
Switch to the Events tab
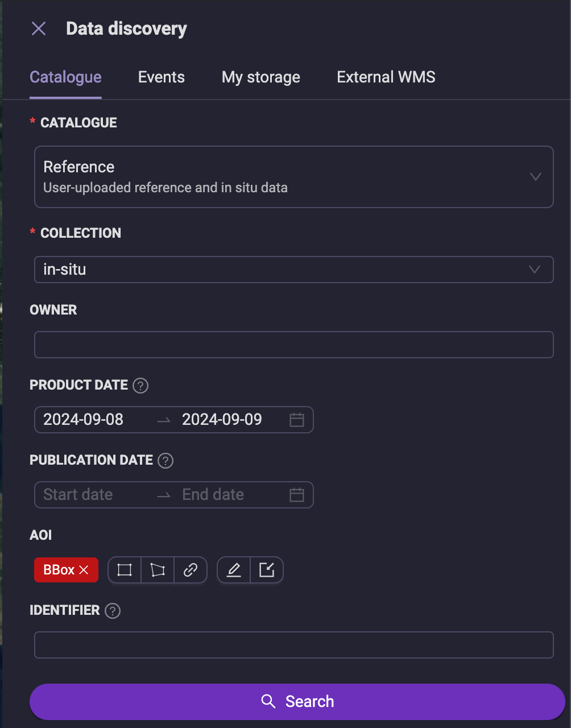[162, 77]
